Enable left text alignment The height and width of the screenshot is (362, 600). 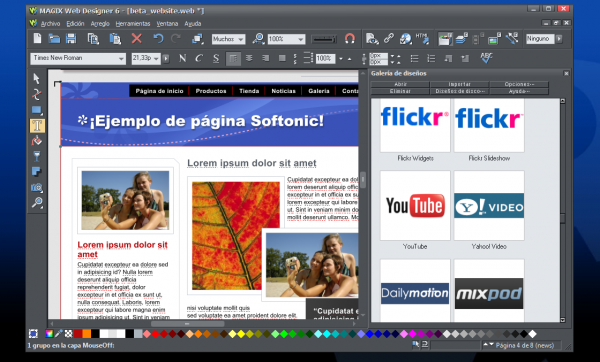tap(233, 59)
